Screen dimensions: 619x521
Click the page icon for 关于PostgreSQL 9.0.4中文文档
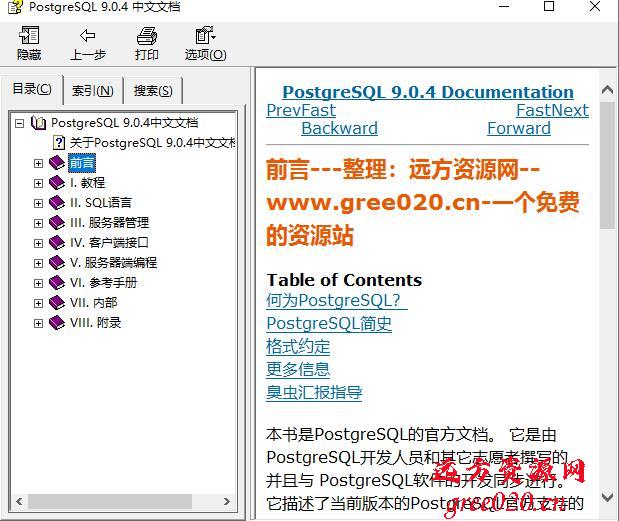pos(59,143)
